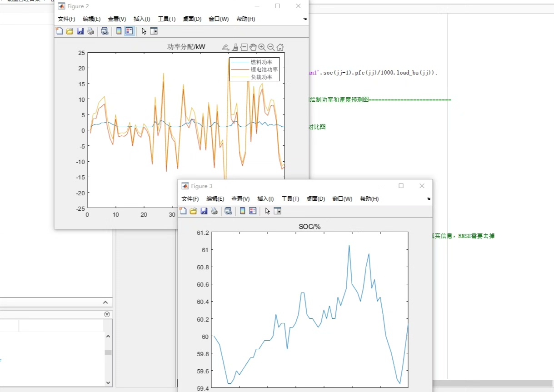The height and width of the screenshot is (392, 554).
Task: Select pan hand tool above Figure 2 axes
Action: click(253, 47)
